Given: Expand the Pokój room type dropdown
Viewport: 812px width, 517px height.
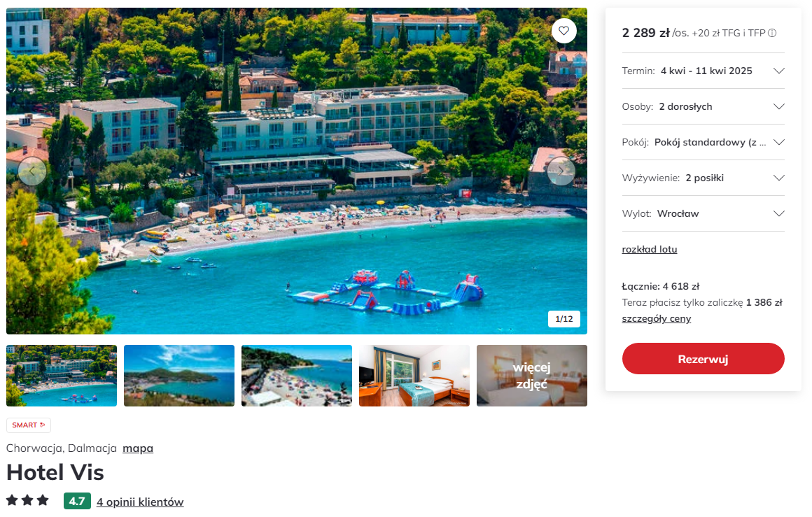Looking at the screenshot, I should point(703,142).
